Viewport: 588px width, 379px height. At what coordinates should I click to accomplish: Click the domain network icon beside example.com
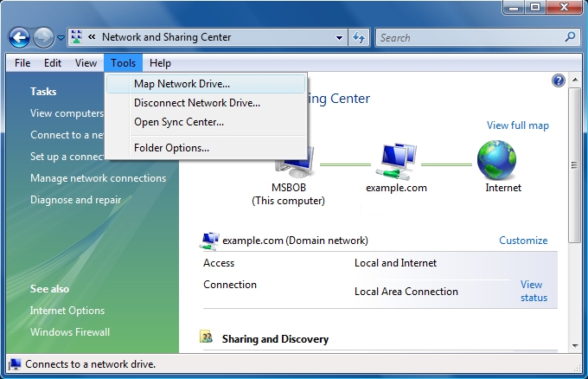tap(209, 241)
